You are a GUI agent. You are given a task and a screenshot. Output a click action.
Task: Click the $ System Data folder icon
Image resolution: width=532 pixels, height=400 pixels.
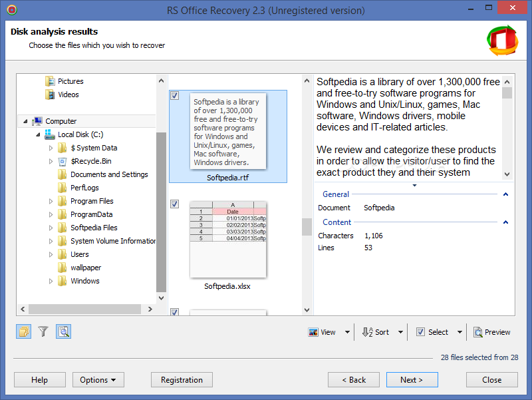coord(62,148)
